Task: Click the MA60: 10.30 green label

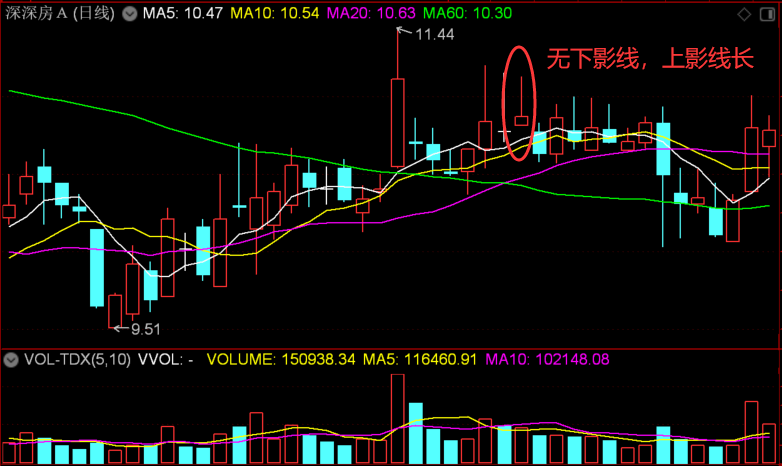Action: (x=467, y=13)
